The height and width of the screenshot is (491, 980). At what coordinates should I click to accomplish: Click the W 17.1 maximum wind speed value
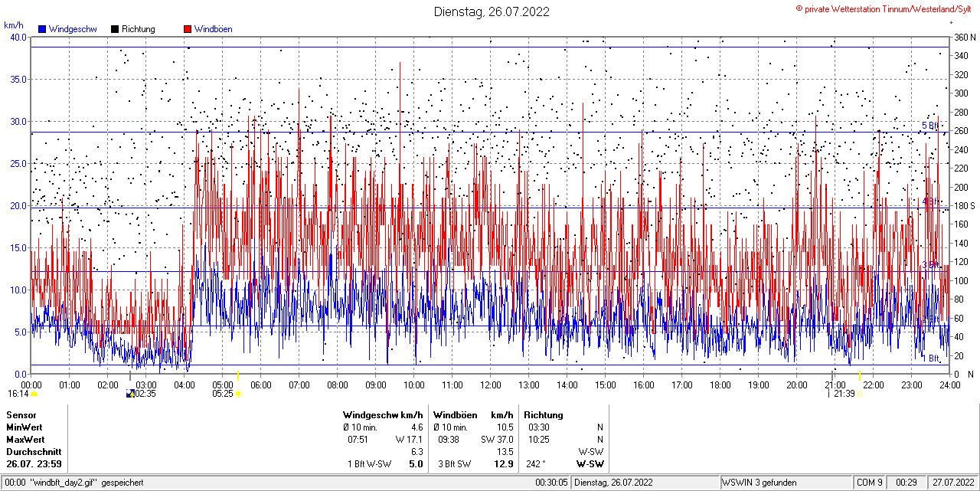409,440
